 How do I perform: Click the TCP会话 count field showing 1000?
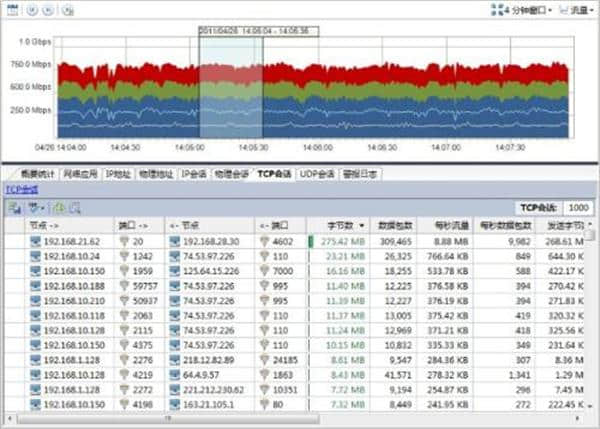coord(577,207)
